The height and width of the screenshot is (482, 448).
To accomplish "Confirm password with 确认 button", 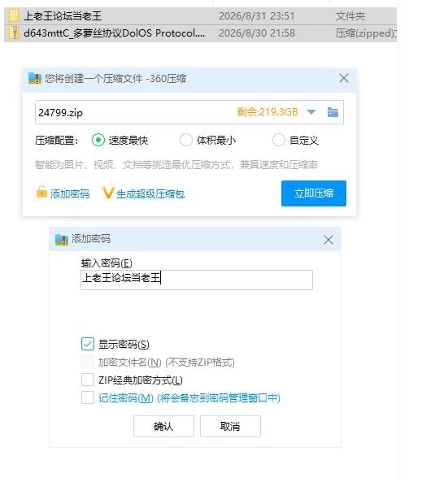I will (163, 427).
